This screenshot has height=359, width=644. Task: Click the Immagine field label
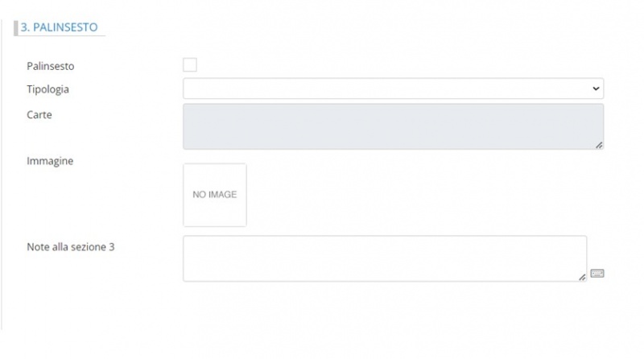50,161
